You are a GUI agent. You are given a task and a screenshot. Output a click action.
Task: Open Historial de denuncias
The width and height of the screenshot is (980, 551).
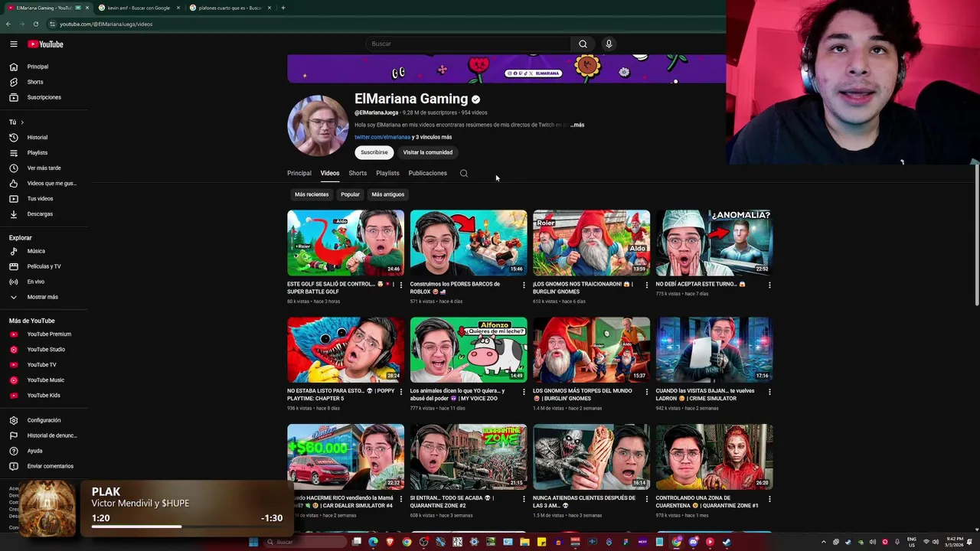click(x=52, y=435)
